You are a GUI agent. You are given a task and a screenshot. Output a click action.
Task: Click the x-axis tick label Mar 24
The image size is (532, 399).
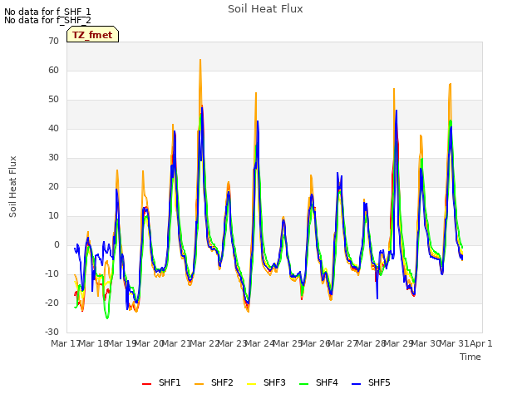[x=259, y=343]
